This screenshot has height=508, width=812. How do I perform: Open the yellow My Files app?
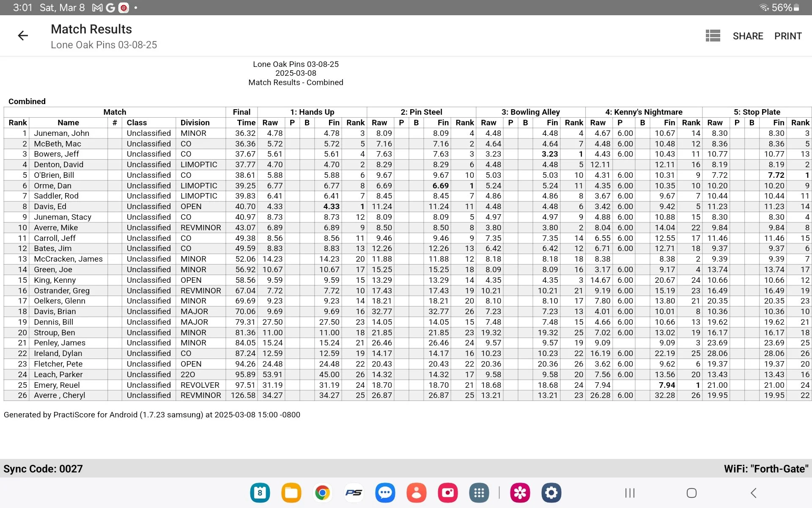tap(291, 493)
